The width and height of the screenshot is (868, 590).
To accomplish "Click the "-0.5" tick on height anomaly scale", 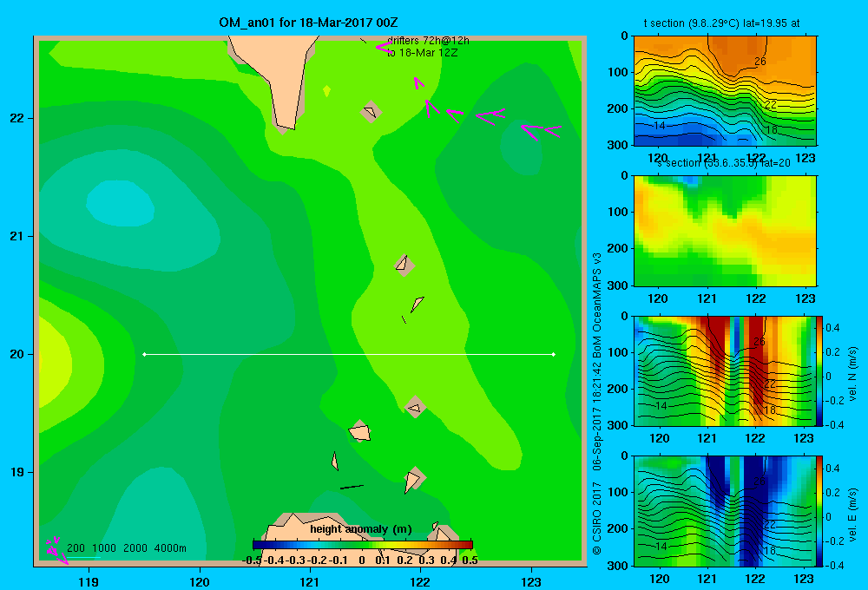I will tap(252, 560).
